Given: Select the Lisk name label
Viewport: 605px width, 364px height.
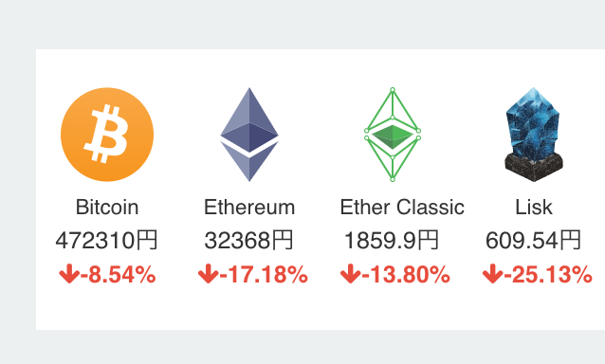Looking at the screenshot, I should (x=534, y=207).
